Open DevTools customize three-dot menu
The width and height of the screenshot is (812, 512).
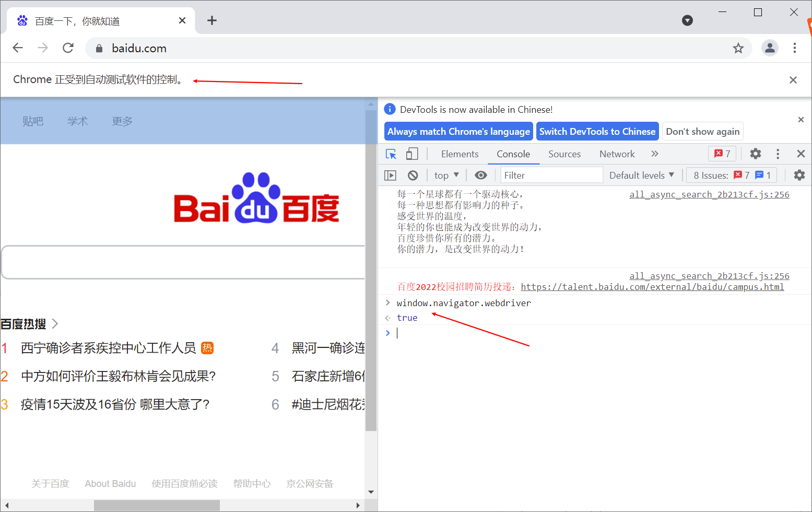[x=778, y=154]
